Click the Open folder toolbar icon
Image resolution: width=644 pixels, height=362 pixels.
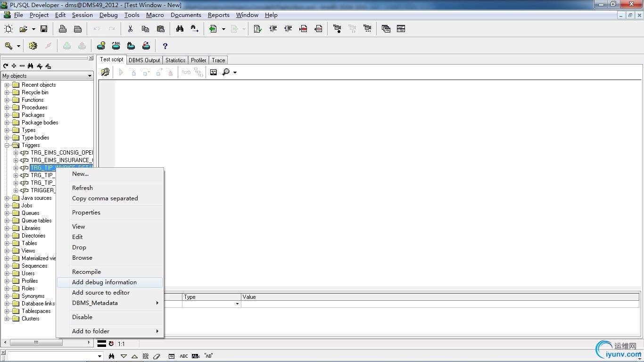(23, 29)
